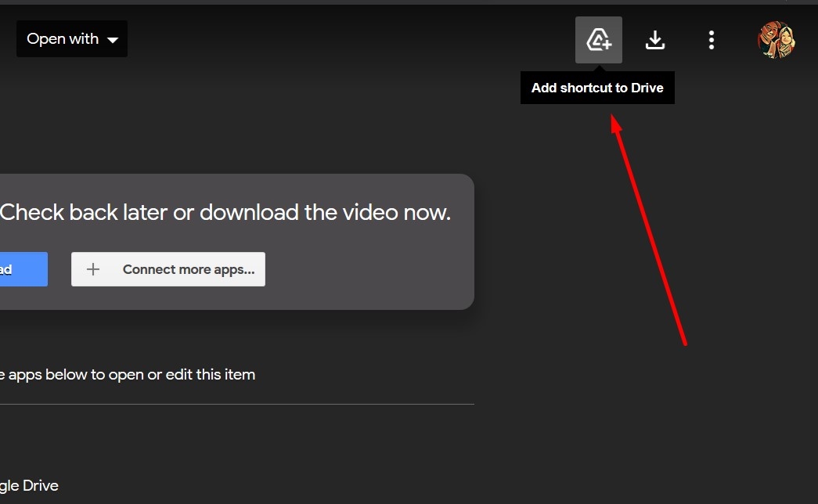Click the 'apps below to open or edit' text
The image size is (818, 504).
[x=128, y=375]
